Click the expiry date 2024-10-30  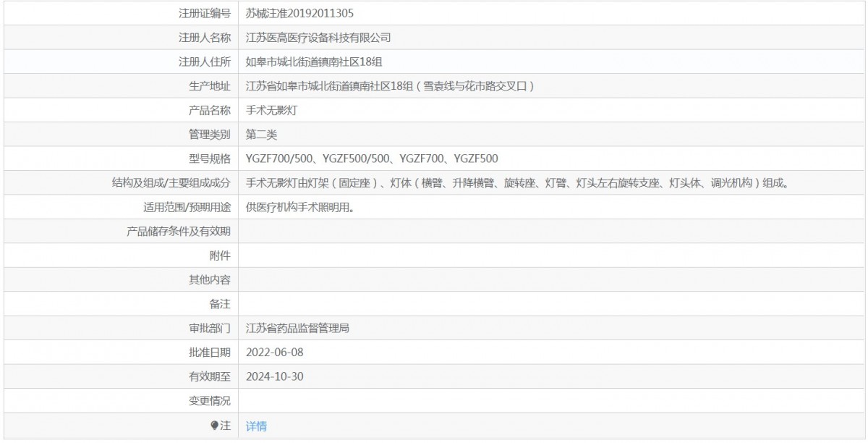coord(274,376)
